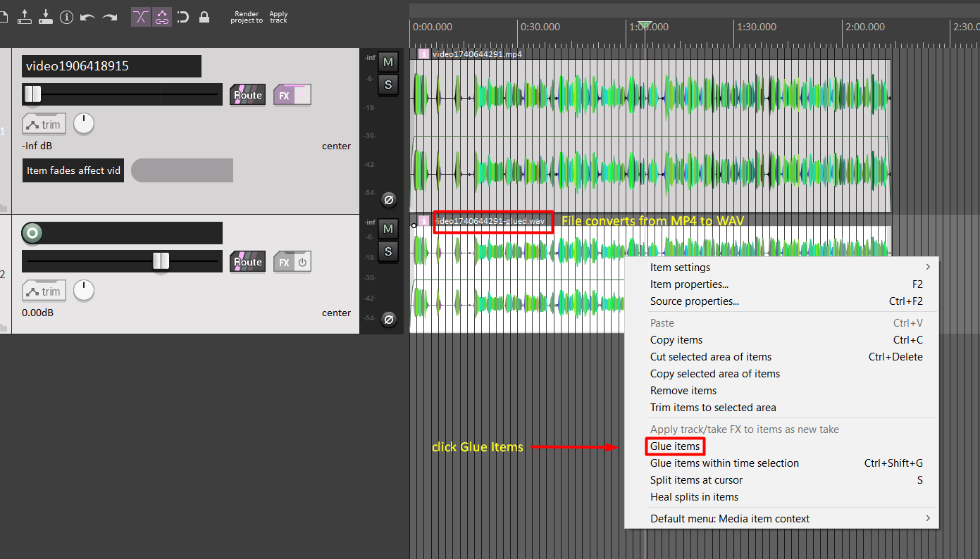Image resolution: width=980 pixels, height=559 pixels.
Task: Open the FX chain for the video1906418915 track
Action: pos(285,95)
